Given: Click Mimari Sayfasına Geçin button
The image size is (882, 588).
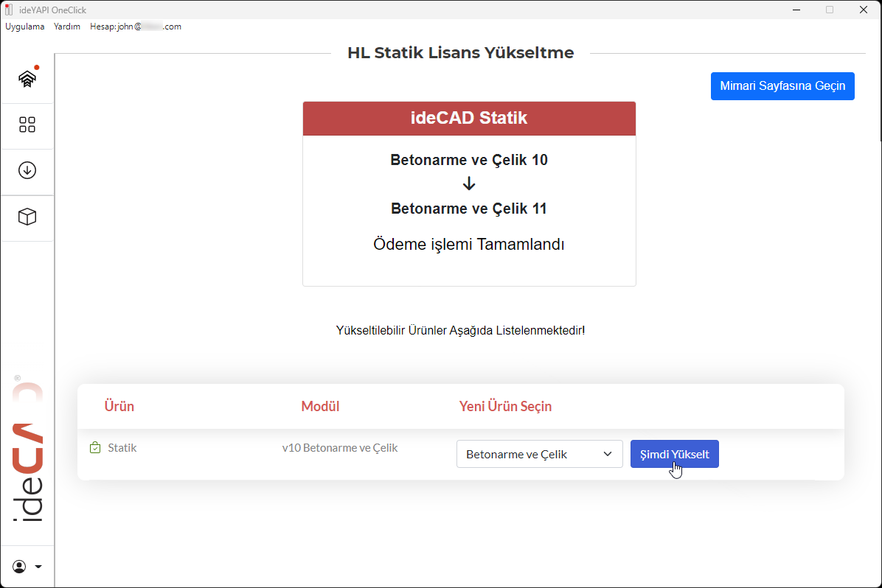Looking at the screenshot, I should [x=782, y=86].
